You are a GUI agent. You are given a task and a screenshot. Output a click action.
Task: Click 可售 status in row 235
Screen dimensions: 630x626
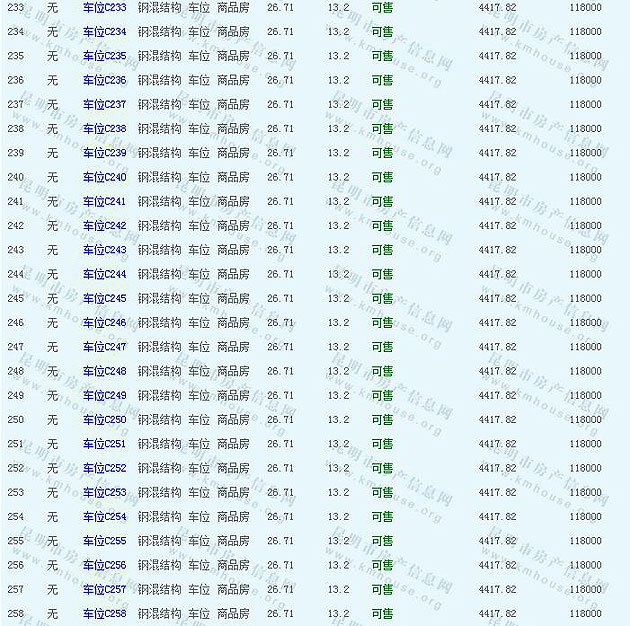pos(382,56)
